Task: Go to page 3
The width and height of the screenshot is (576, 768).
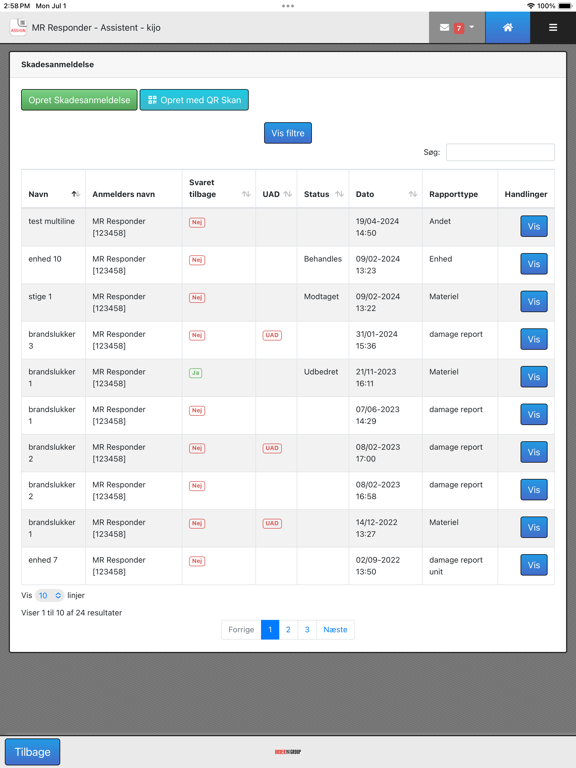Action: click(x=307, y=630)
